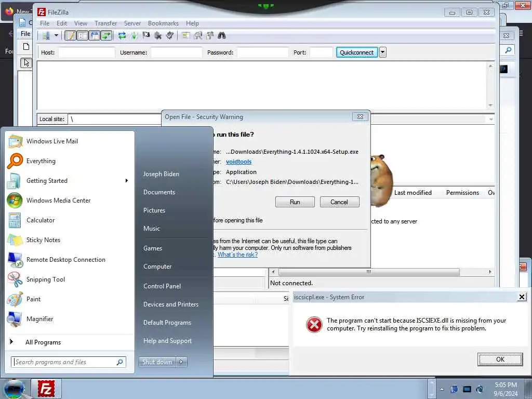The height and width of the screenshot is (399, 532).
Task: Expand the Getting Started submenu arrow
Action: pyautogui.click(x=127, y=181)
